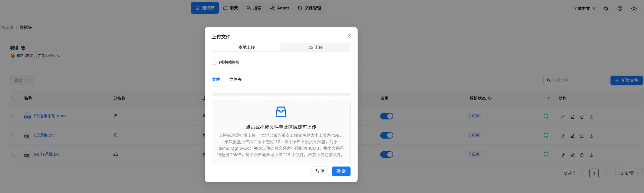Download Doris运维.txt
This screenshot has height=193, width=644.
[591, 155]
